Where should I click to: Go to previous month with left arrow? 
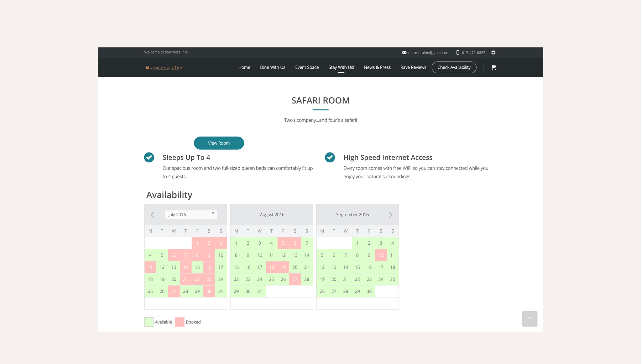click(153, 215)
